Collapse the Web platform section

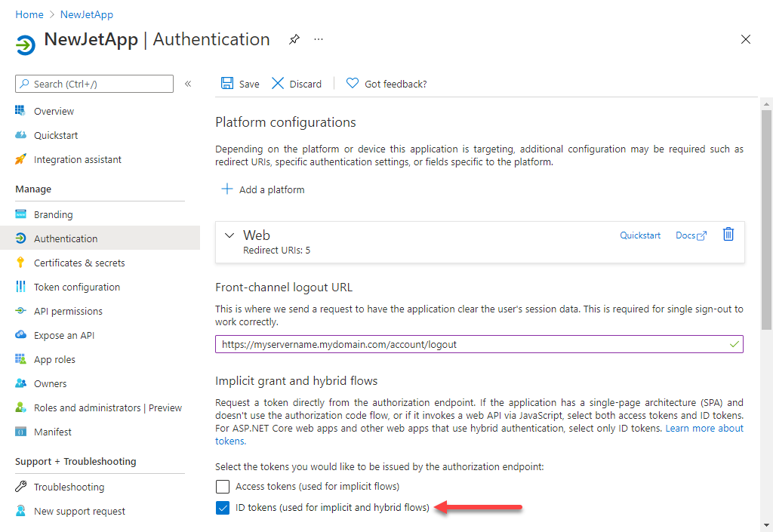pos(229,235)
